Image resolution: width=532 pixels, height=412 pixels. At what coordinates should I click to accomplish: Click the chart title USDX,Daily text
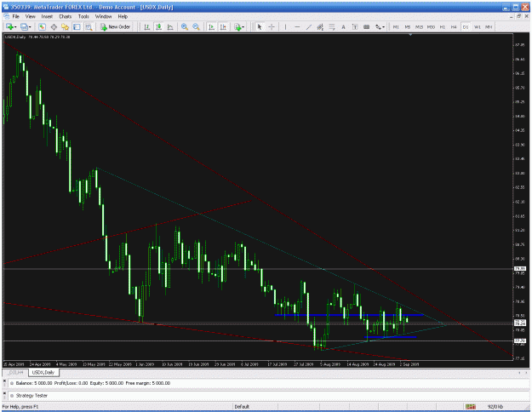point(15,37)
